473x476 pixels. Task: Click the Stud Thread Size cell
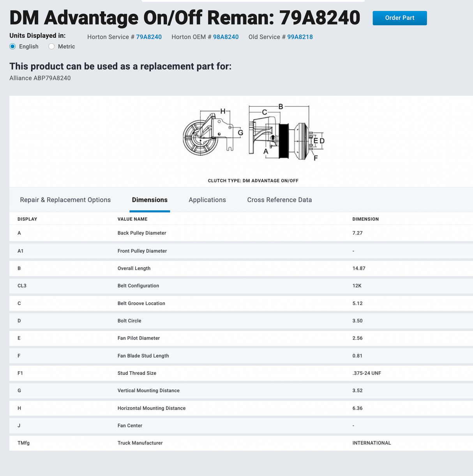point(137,373)
